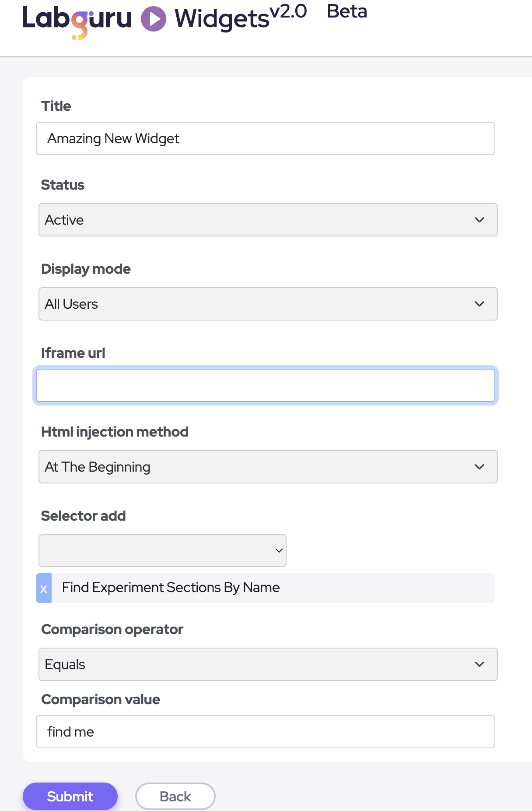Open the Status dropdown showing Active
This screenshot has width=532, height=811.
268,220
